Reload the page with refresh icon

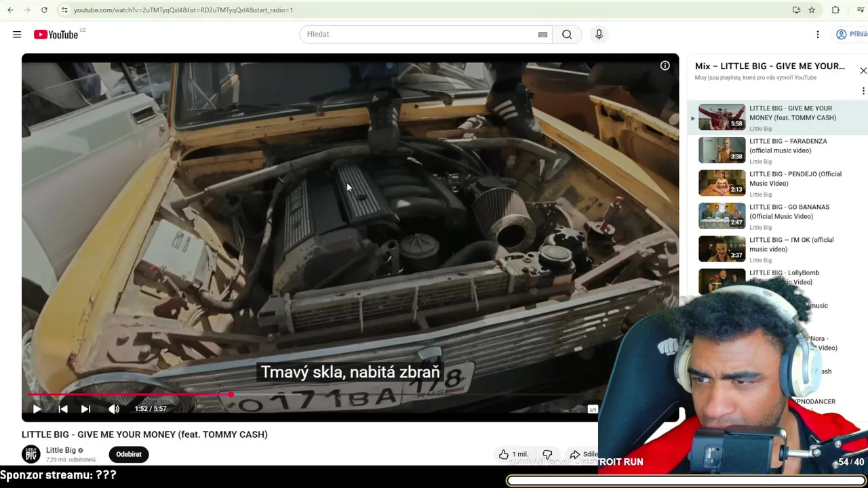pyautogui.click(x=44, y=10)
